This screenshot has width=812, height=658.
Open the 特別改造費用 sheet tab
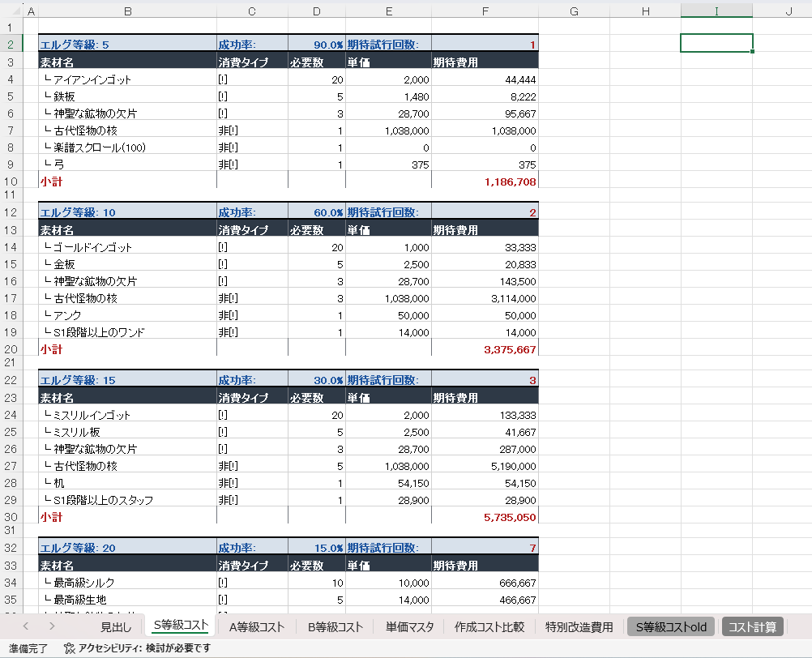(579, 627)
